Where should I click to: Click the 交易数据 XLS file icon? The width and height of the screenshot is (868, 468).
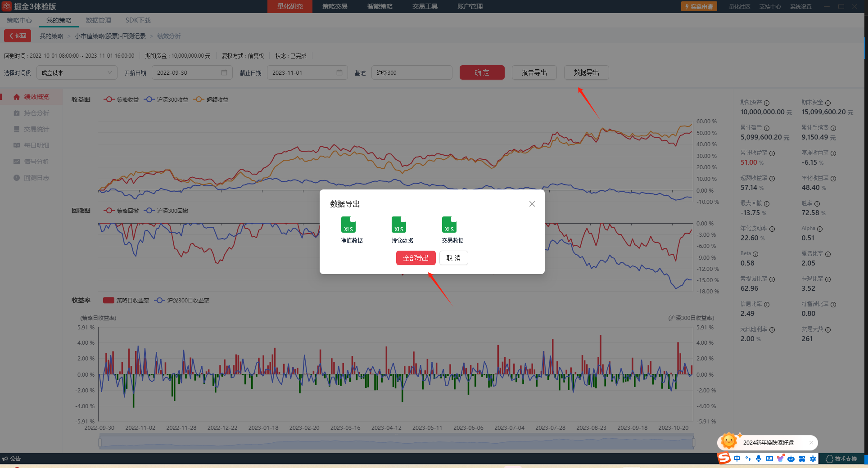(x=449, y=225)
